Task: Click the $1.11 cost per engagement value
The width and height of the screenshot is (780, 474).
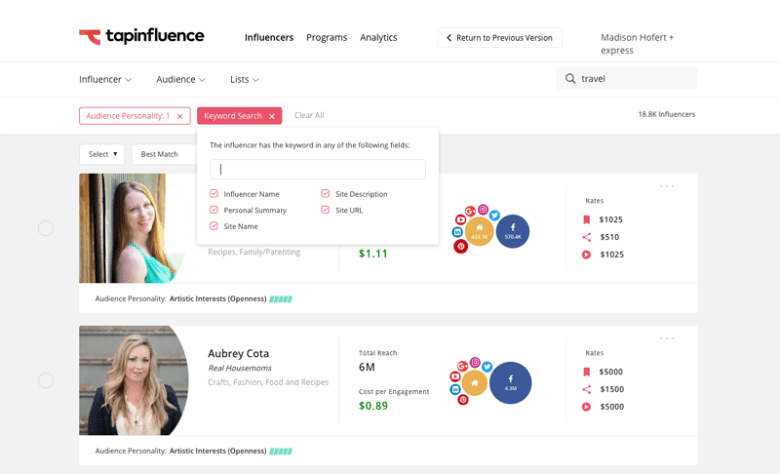Action: tap(373, 254)
